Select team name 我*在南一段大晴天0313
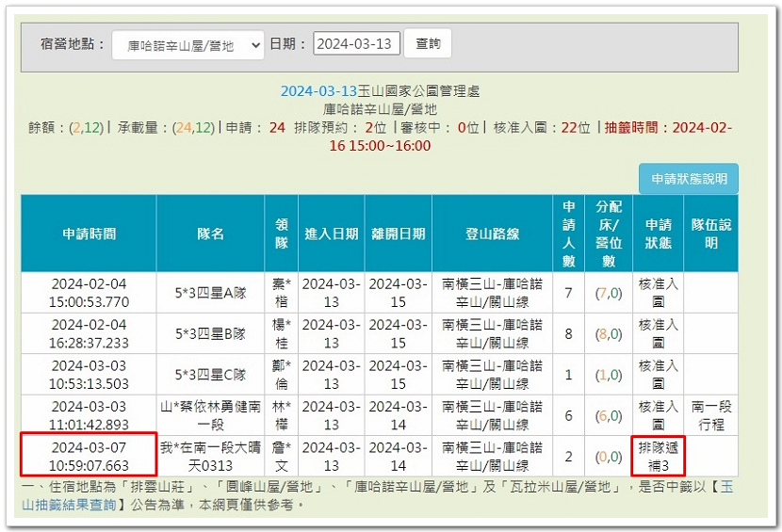The height and width of the screenshot is (532, 782). [x=210, y=457]
